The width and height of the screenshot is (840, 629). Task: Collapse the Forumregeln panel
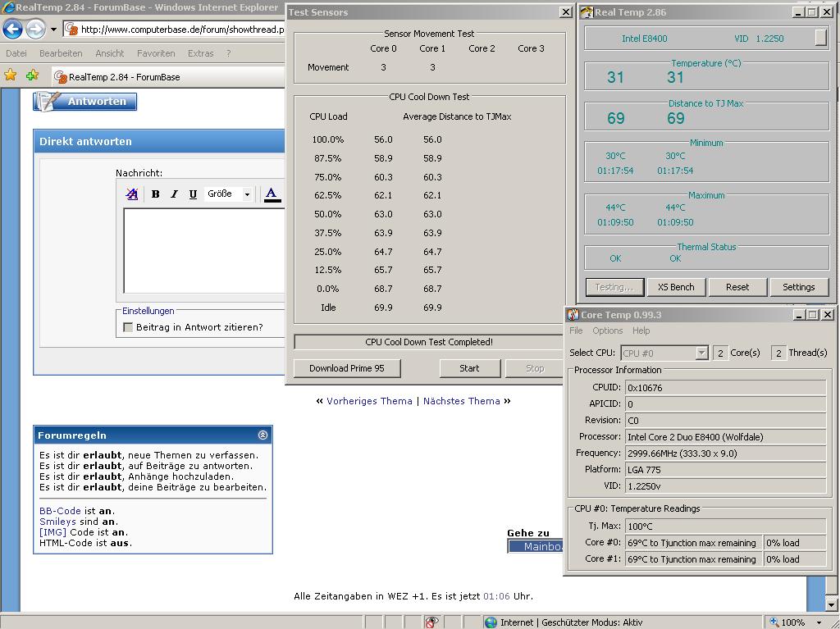coord(262,435)
